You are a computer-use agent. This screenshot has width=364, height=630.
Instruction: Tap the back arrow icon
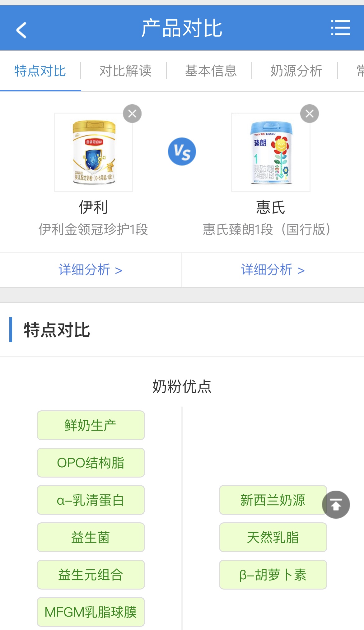pos(21,30)
